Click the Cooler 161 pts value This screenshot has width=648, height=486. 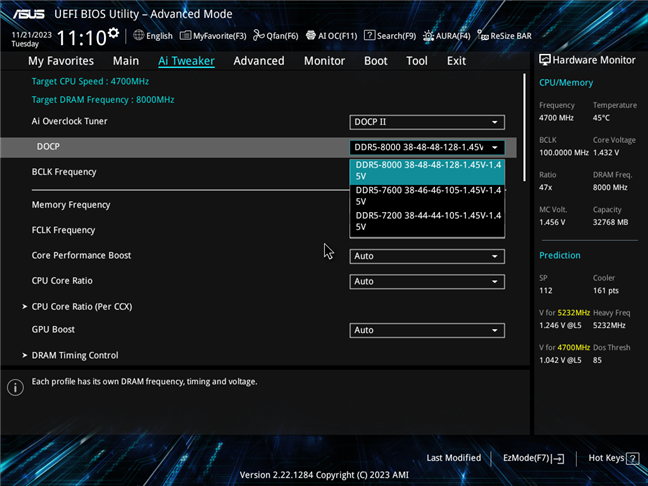click(605, 291)
